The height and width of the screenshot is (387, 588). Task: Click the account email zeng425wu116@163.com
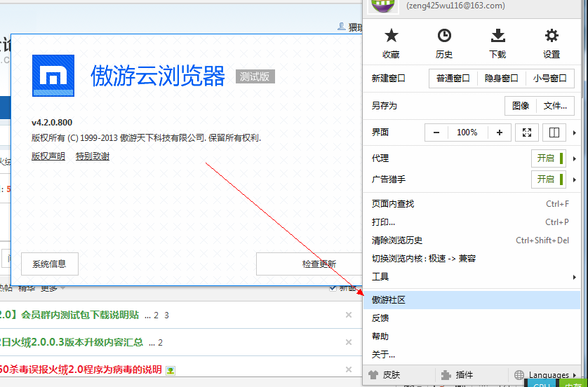coord(455,6)
